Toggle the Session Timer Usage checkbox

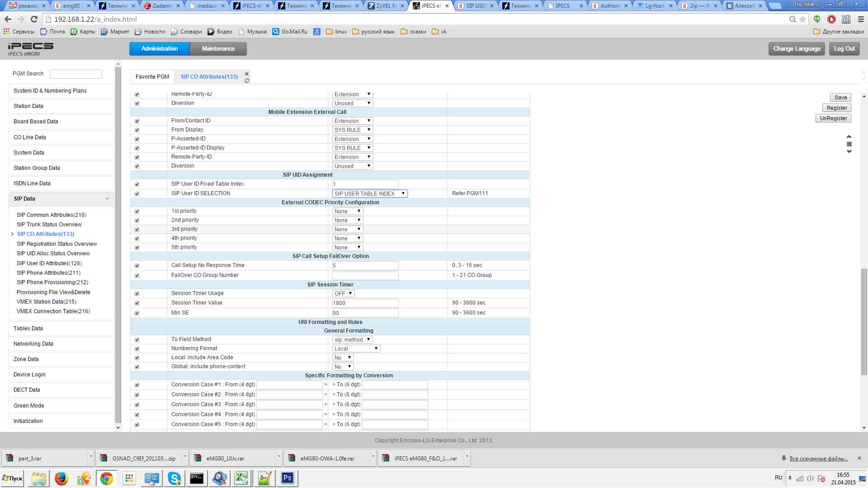pyautogui.click(x=137, y=294)
